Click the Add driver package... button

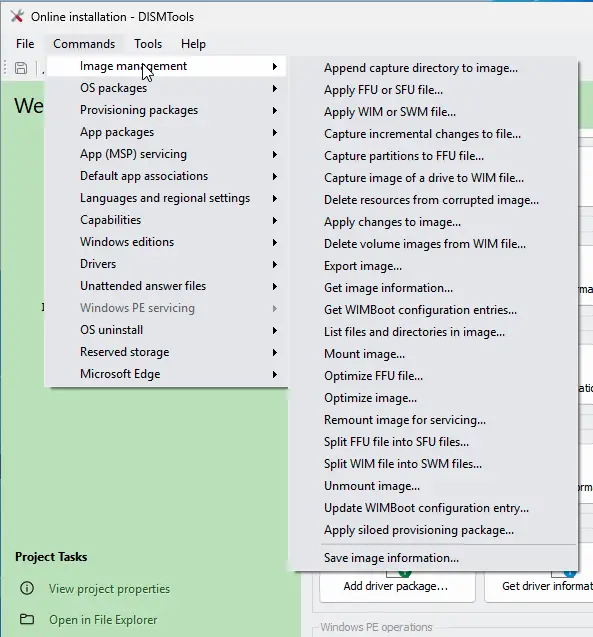397,586
